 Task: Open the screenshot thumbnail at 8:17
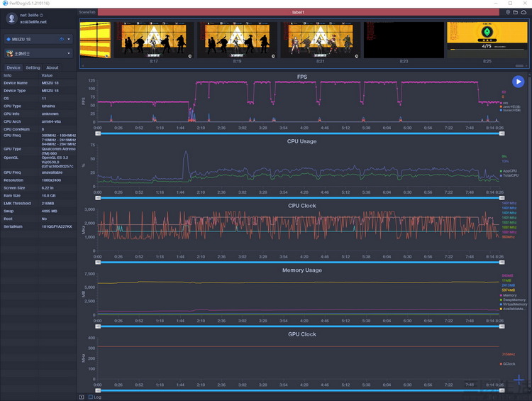click(x=154, y=40)
